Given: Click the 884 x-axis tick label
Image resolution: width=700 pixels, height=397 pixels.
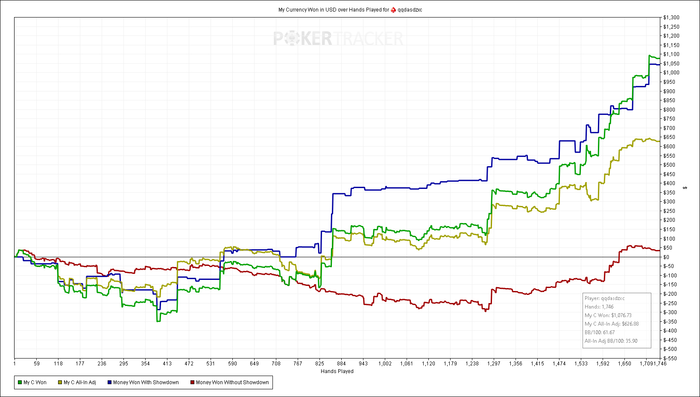Looking at the screenshot, I should coord(342,364).
